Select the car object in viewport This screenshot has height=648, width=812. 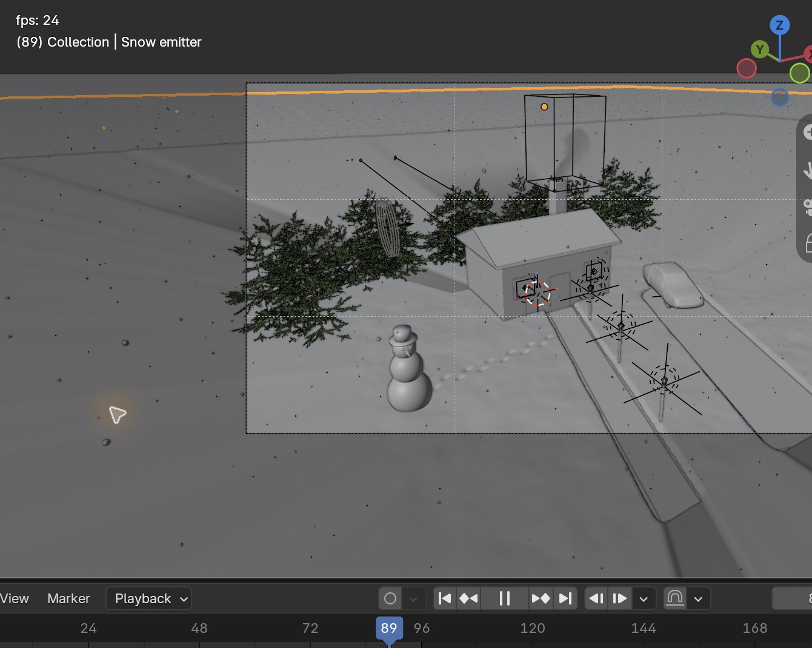pos(672,284)
